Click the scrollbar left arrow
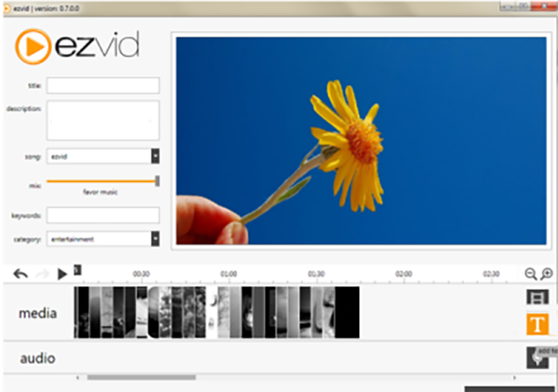Image resolution: width=558 pixels, height=392 pixels. pyautogui.click(x=77, y=377)
